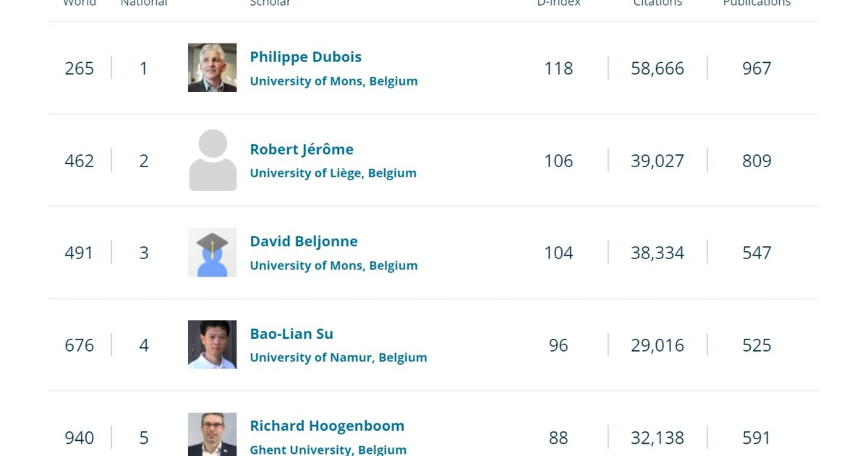Click David Beljonne graduation cap avatar
The image size is (868, 456).
[x=212, y=253]
